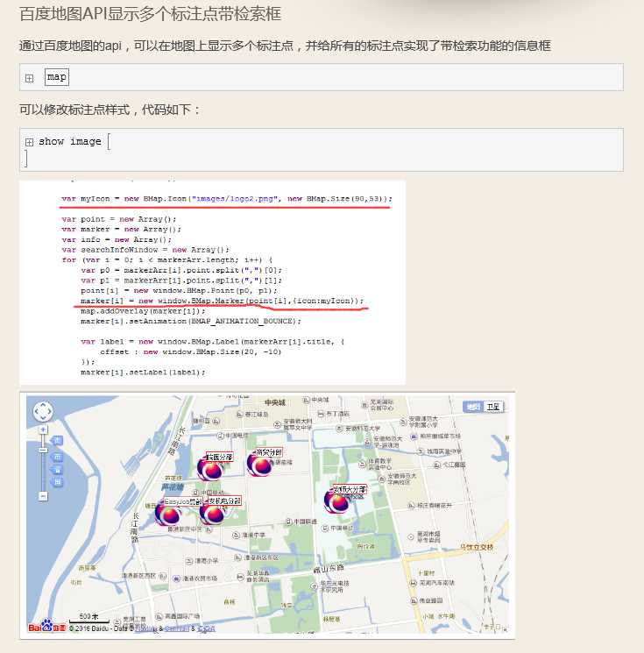Pan the map right with compass arrow

point(50,411)
